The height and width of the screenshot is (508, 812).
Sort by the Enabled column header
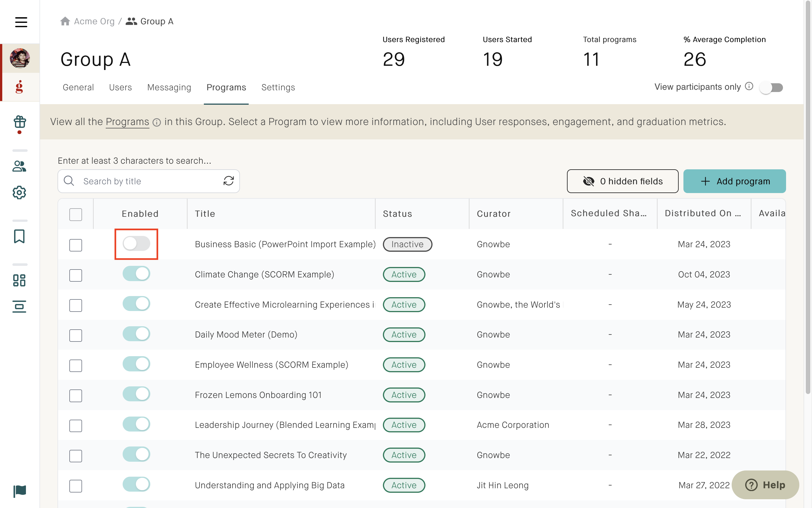click(x=140, y=214)
